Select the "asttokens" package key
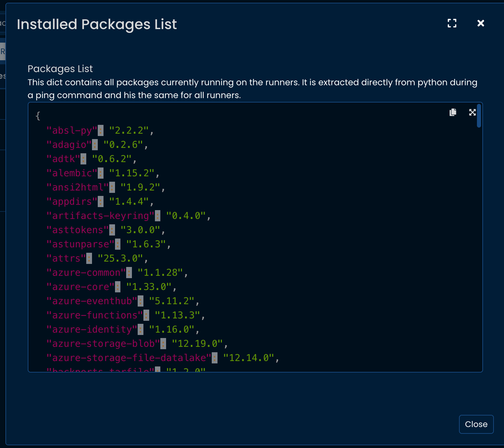 point(77,230)
